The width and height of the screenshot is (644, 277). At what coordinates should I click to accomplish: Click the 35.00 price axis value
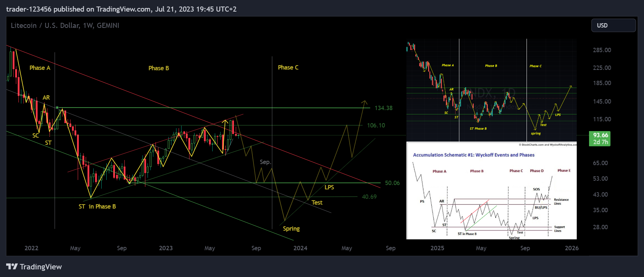click(600, 210)
